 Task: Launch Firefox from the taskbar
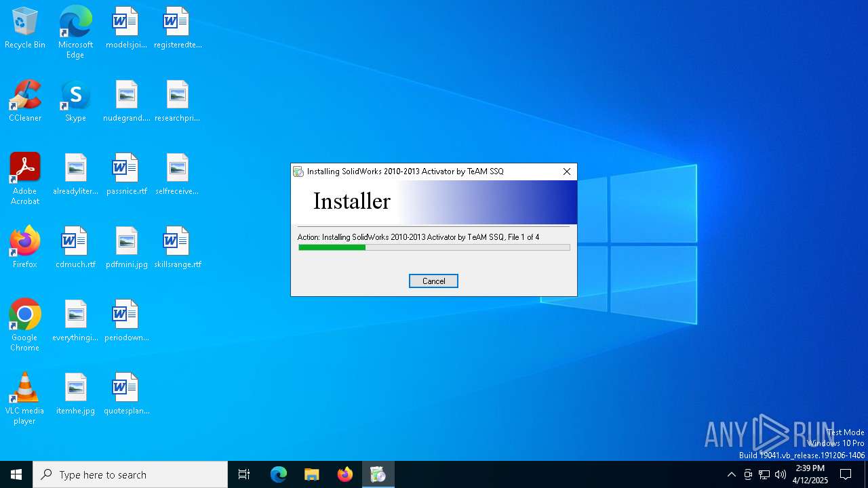pos(345,474)
